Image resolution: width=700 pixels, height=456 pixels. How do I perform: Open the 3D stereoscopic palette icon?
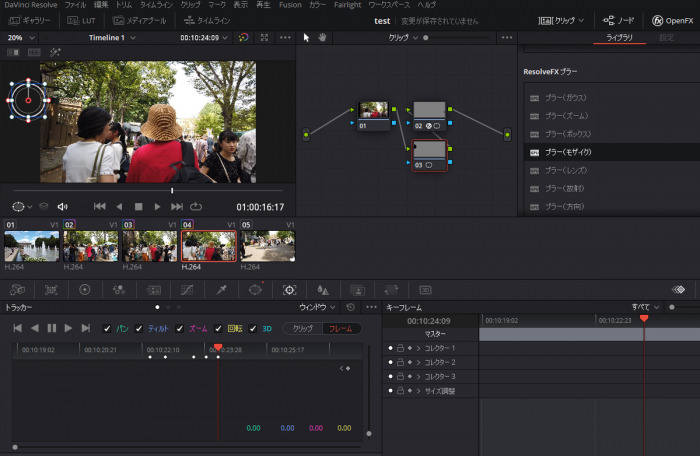(x=425, y=290)
